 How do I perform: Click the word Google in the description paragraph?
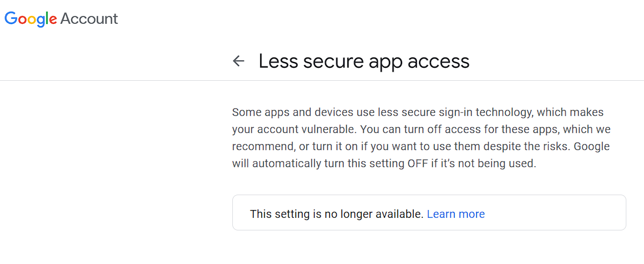click(x=591, y=147)
